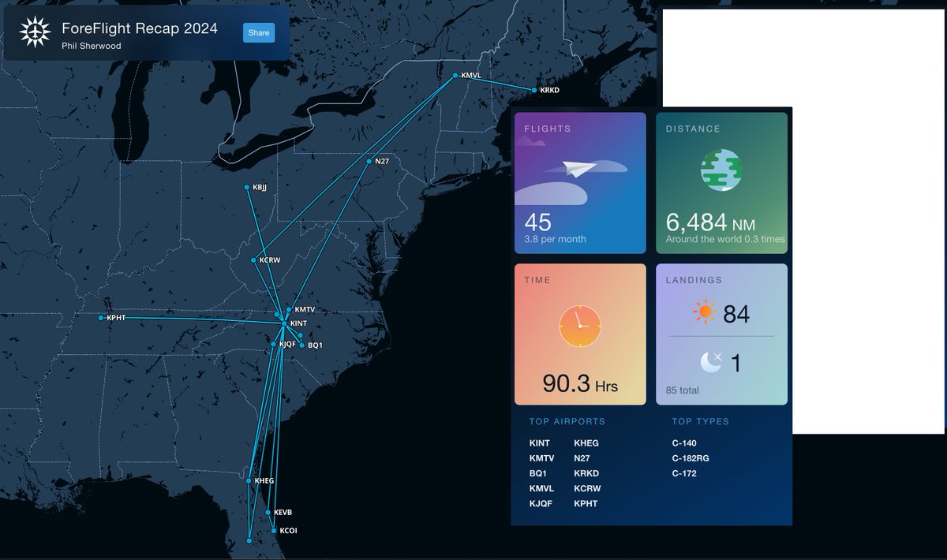Click the moon night-landings icon
Viewport: 947px width, 560px height.
pos(710,362)
